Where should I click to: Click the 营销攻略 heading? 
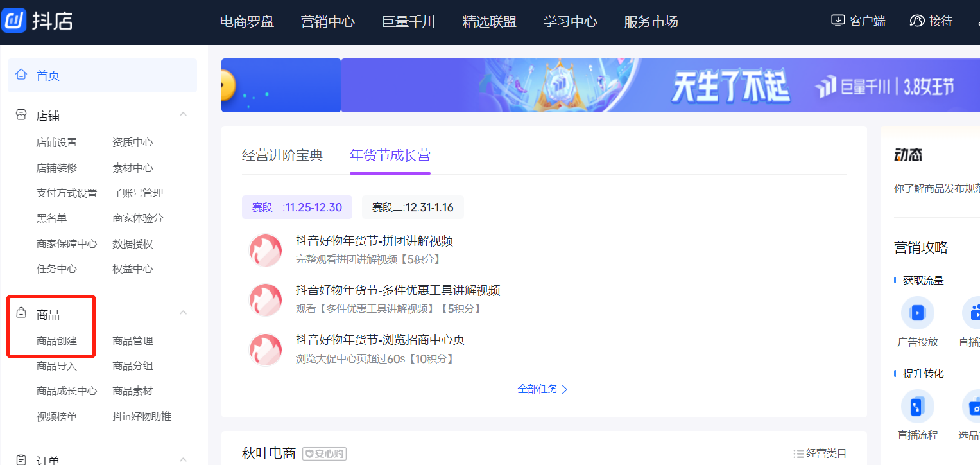point(921,248)
